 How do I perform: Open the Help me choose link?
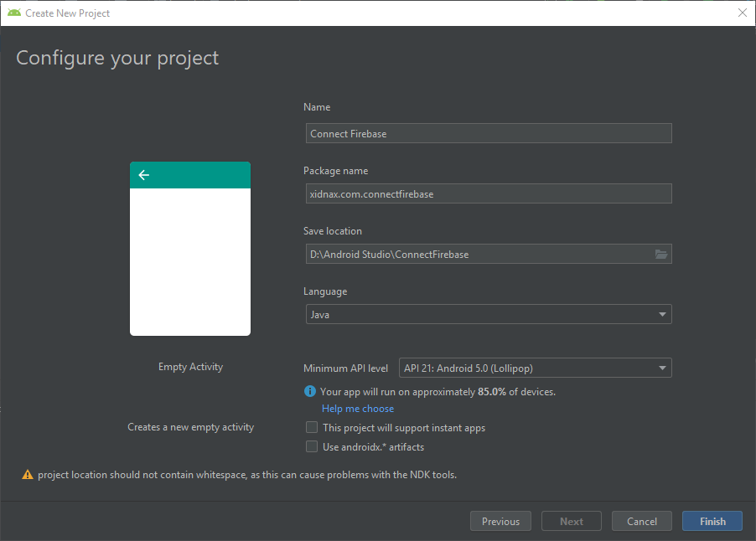point(358,409)
